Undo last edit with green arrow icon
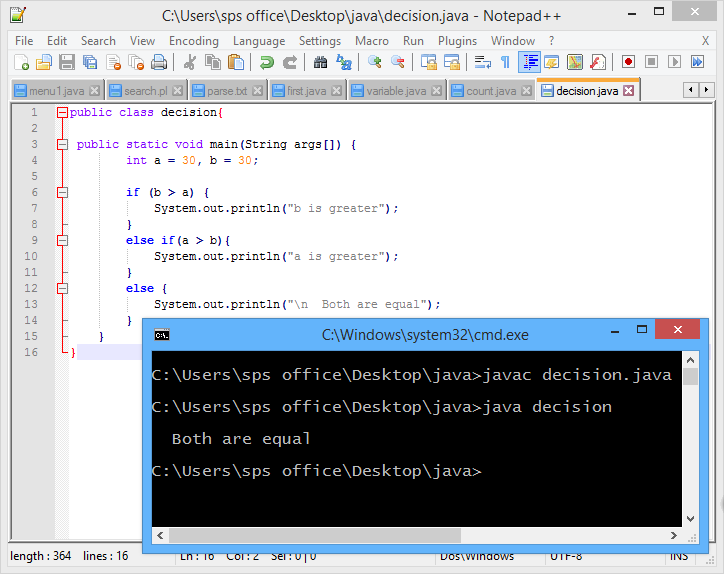Screen dimensions: 724x574 coord(266,62)
